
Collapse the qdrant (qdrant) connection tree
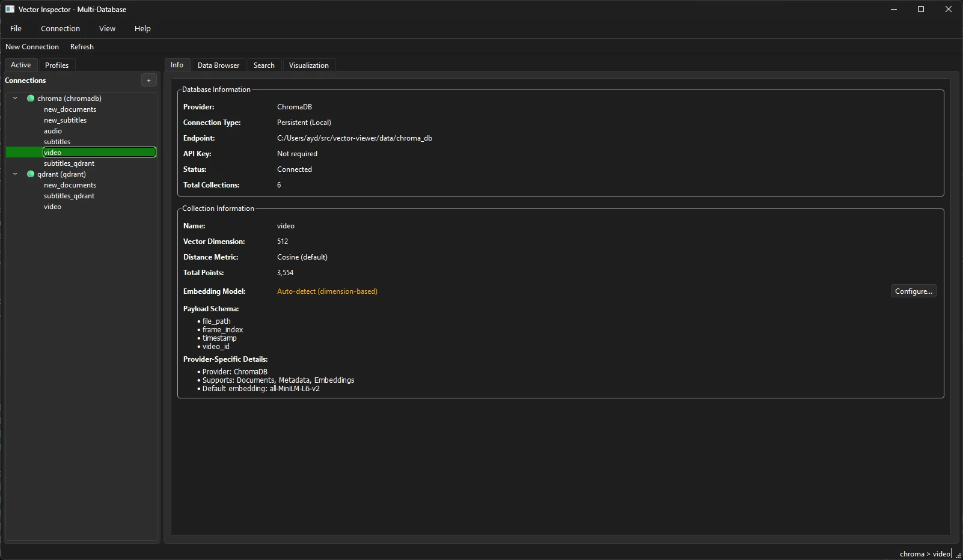[x=15, y=174]
